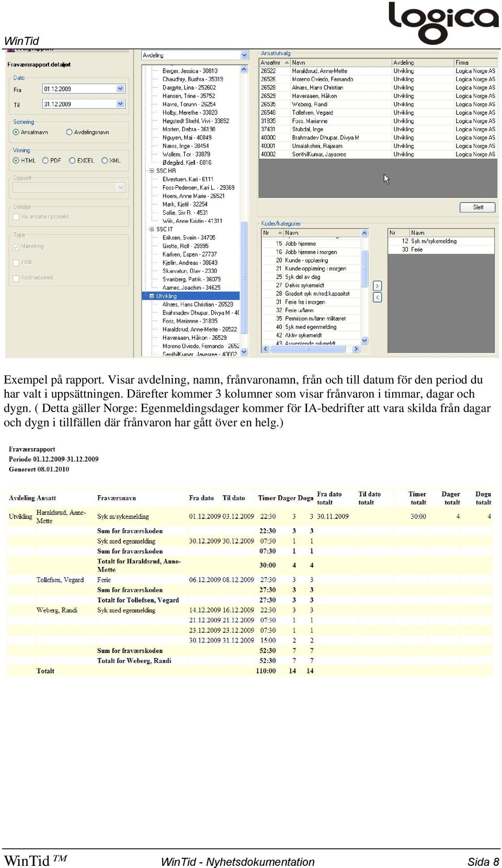Select code '27 Delvis sykemeldt' in the list
502x868 pixels.
[x=311, y=285]
